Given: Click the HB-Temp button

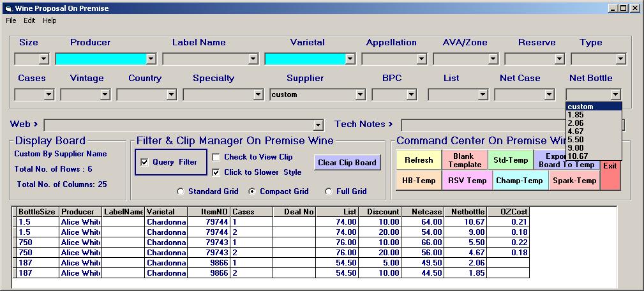Looking at the screenshot, I should click(x=419, y=181).
